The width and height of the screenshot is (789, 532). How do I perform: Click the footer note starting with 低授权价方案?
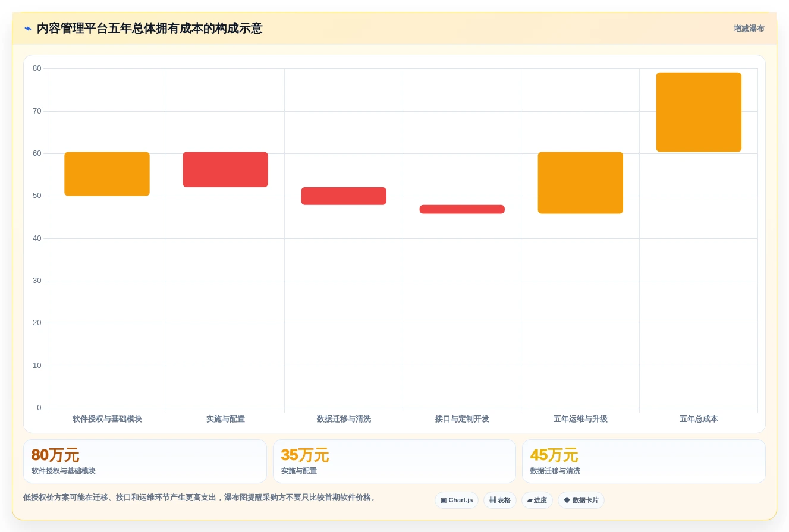(x=200, y=498)
